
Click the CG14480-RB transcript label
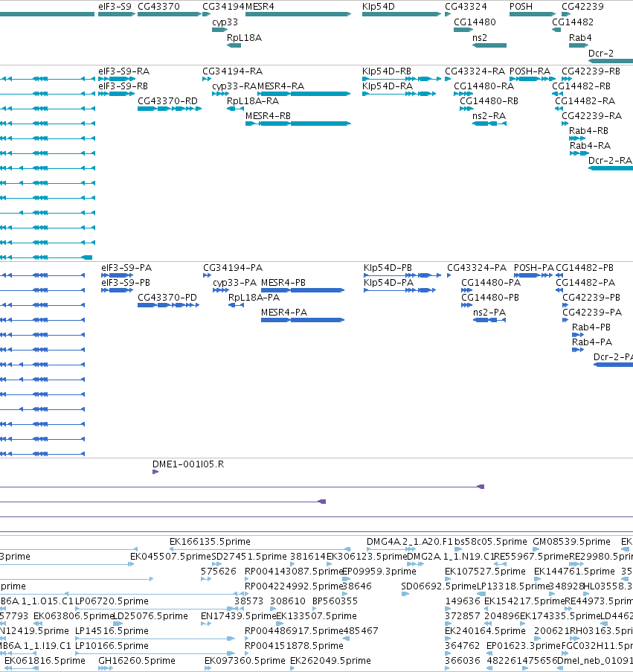(x=489, y=100)
